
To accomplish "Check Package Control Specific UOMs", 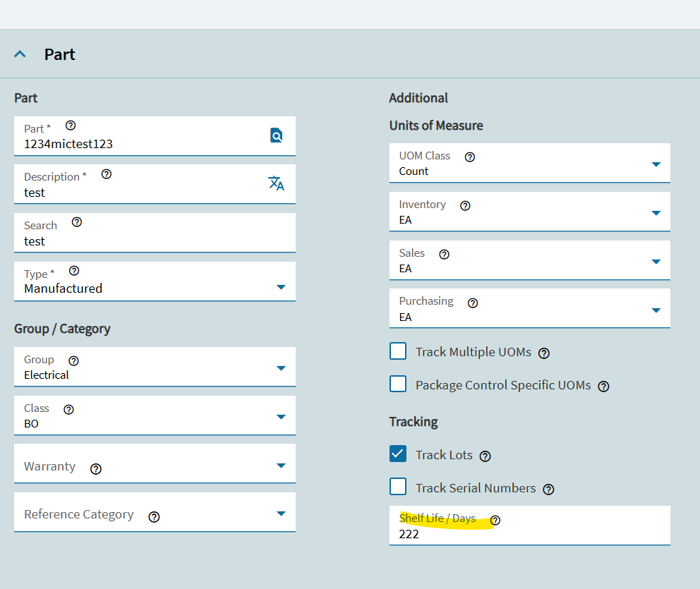I will [x=398, y=384].
